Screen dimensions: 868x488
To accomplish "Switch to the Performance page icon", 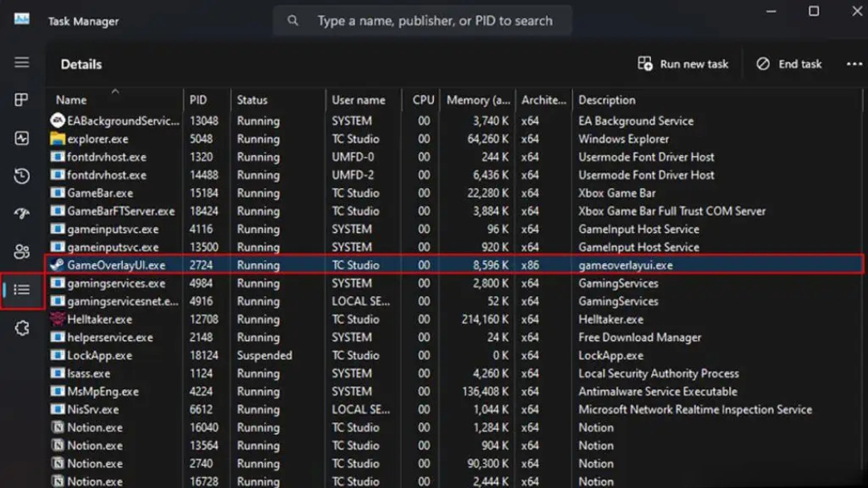I will (x=22, y=138).
